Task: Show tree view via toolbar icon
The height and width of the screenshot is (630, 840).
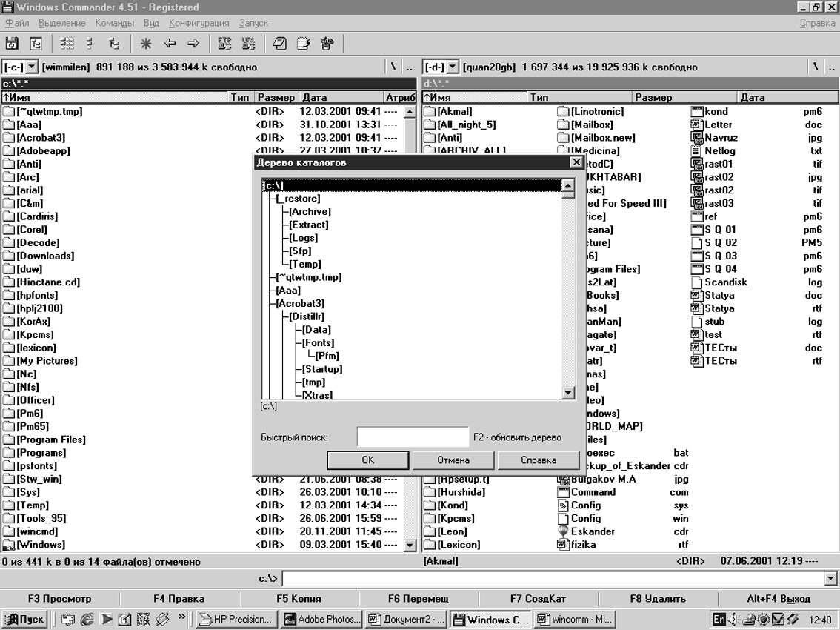Action: click(x=113, y=44)
